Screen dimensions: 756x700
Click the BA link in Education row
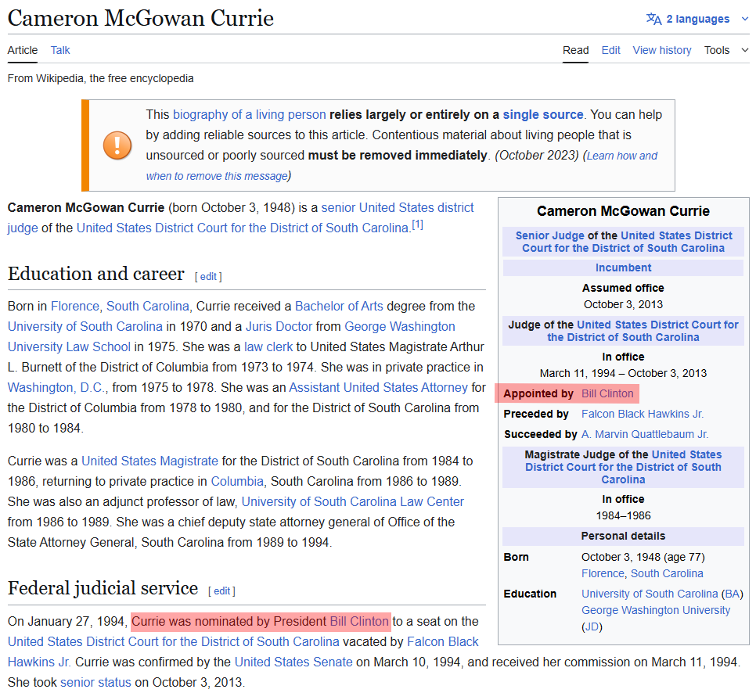(732, 594)
